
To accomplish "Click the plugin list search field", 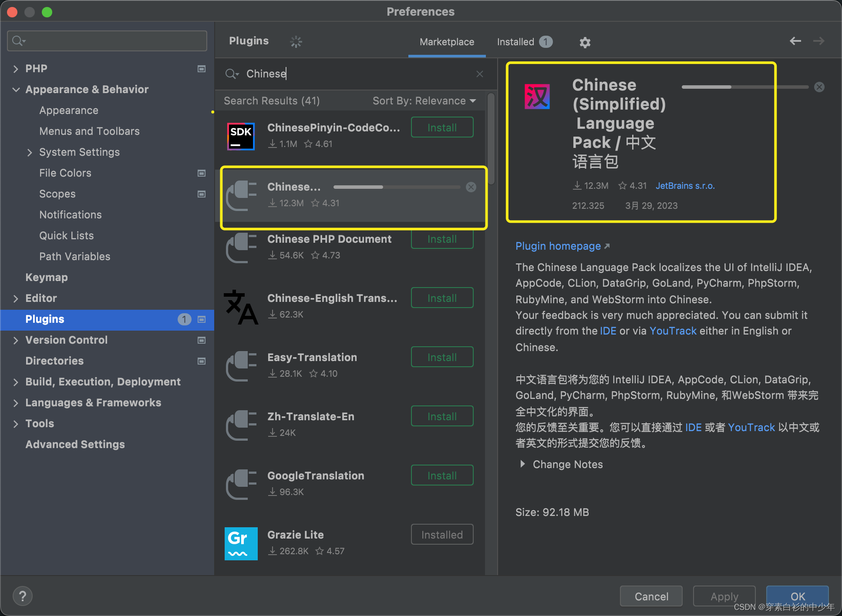I will [348, 74].
